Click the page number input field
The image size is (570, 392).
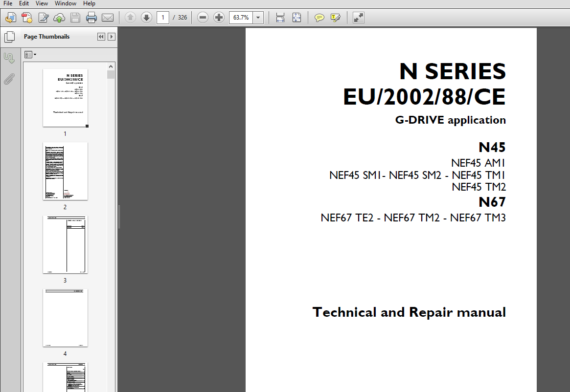pos(163,18)
